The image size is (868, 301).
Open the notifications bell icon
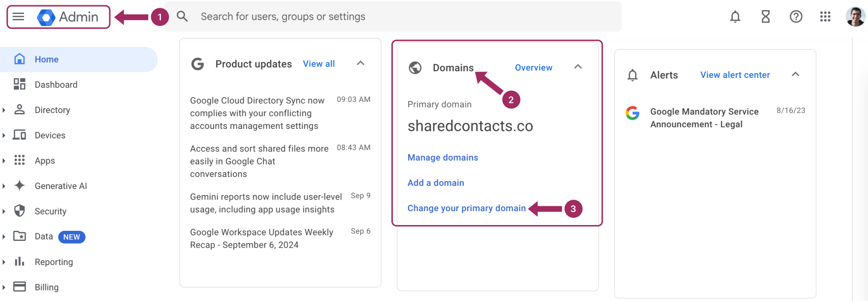[x=735, y=17]
